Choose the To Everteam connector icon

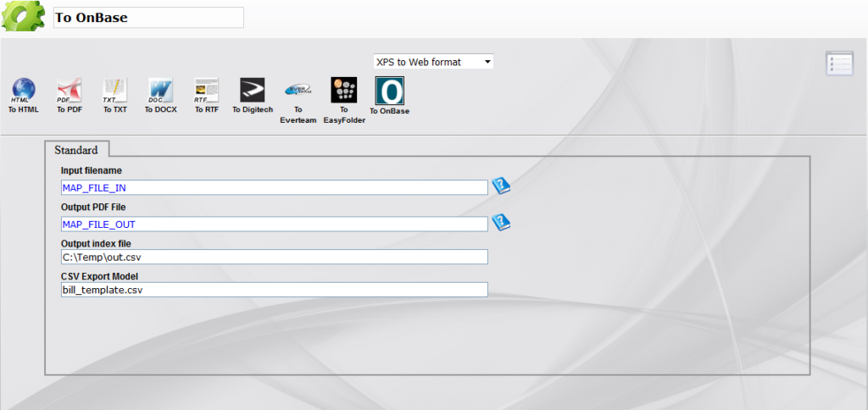point(298,90)
